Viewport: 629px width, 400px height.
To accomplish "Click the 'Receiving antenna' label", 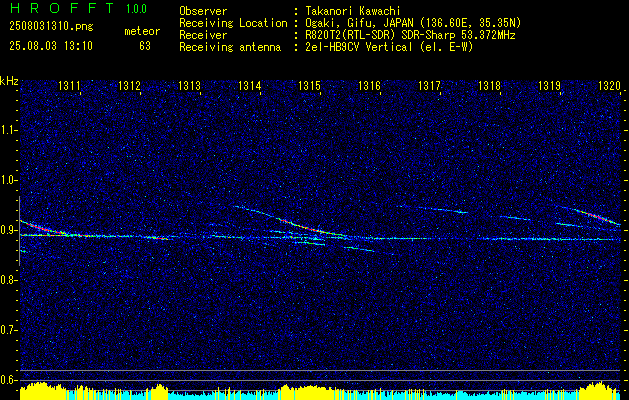I will [x=230, y=47].
